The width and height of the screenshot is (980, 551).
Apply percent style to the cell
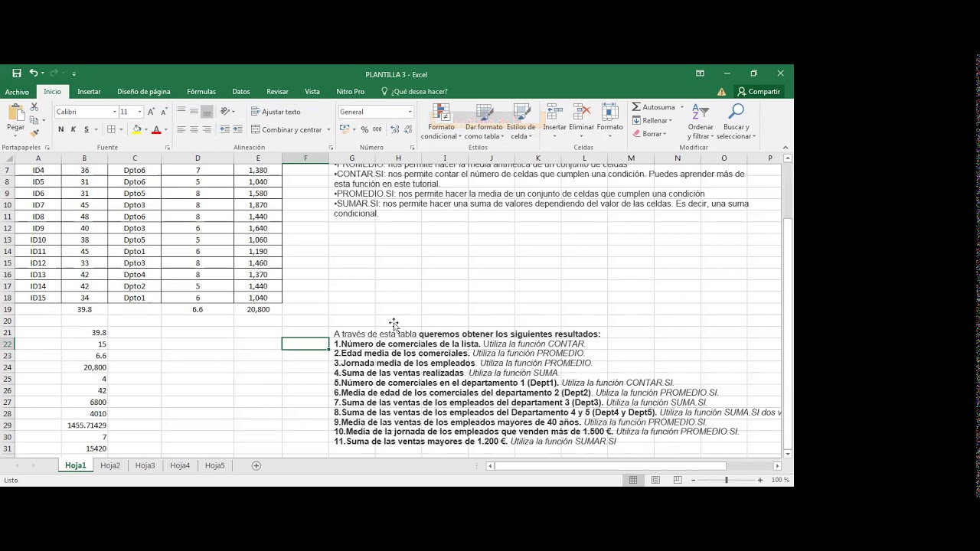tap(364, 129)
